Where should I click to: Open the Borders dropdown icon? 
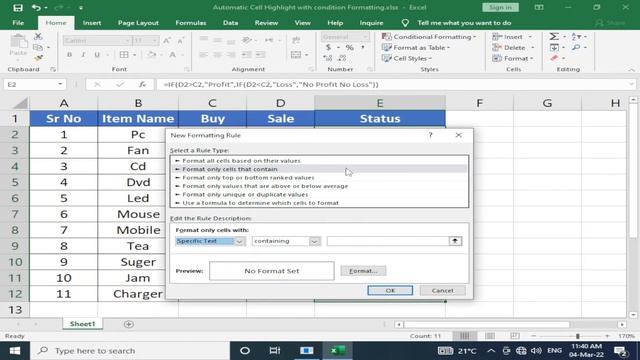pos(124,55)
